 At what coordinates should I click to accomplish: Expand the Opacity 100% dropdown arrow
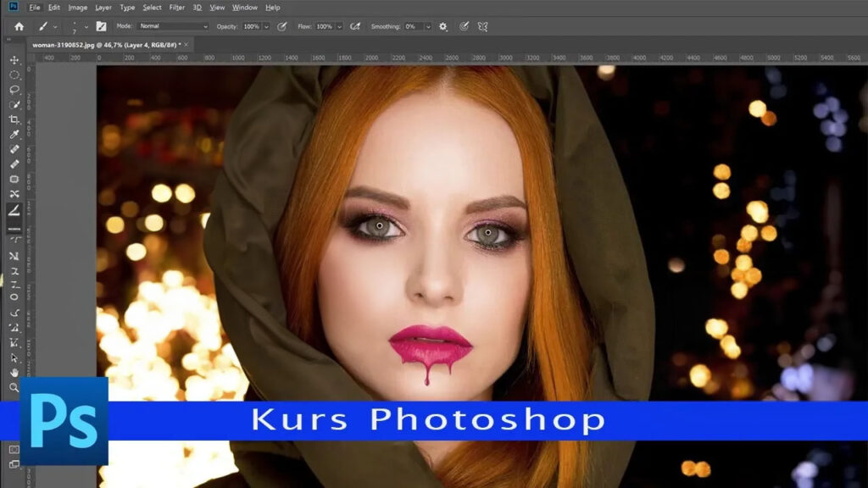point(267,26)
